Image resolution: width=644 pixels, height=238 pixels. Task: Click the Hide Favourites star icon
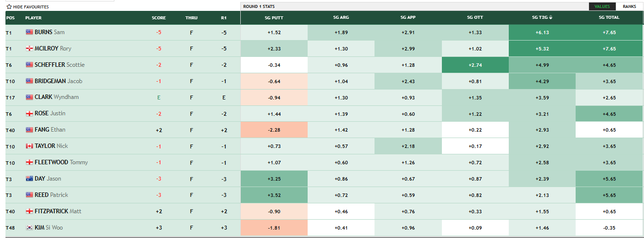[x=9, y=7]
